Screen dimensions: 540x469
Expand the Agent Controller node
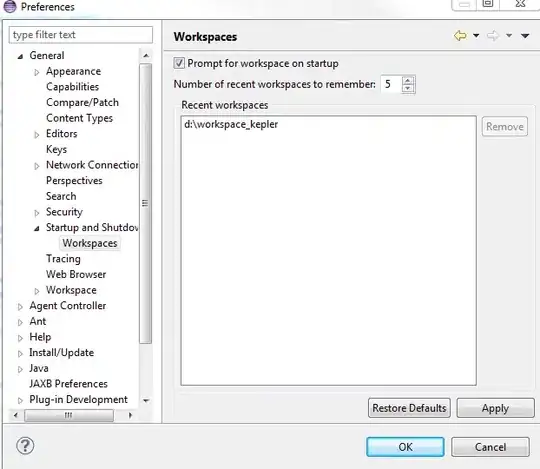tap(20, 306)
